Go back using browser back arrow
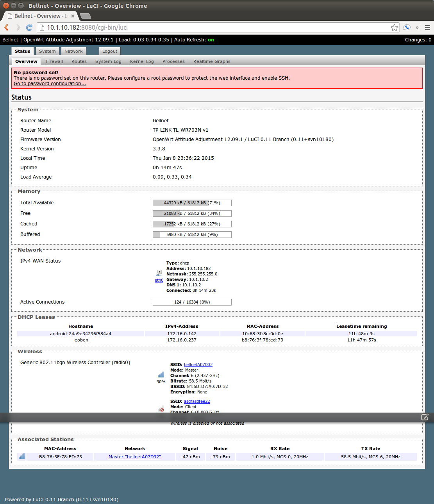 (x=6, y=27)
